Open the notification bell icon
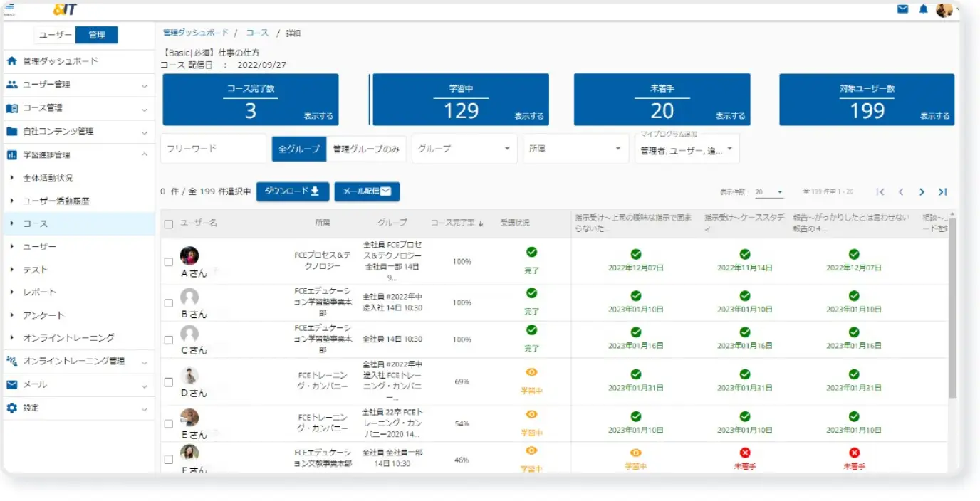Viewport: 980px width, 501px height. coord(924,9)
